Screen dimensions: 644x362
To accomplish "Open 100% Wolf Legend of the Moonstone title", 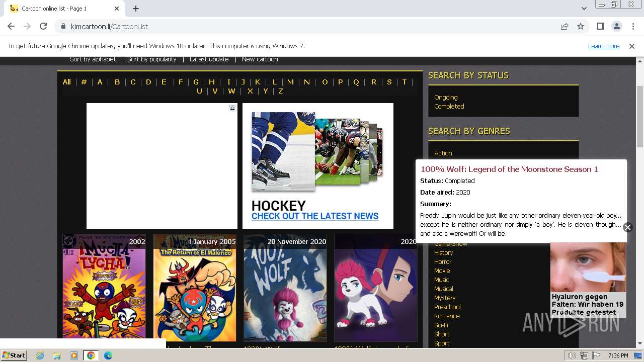I will tap(509, 169).
